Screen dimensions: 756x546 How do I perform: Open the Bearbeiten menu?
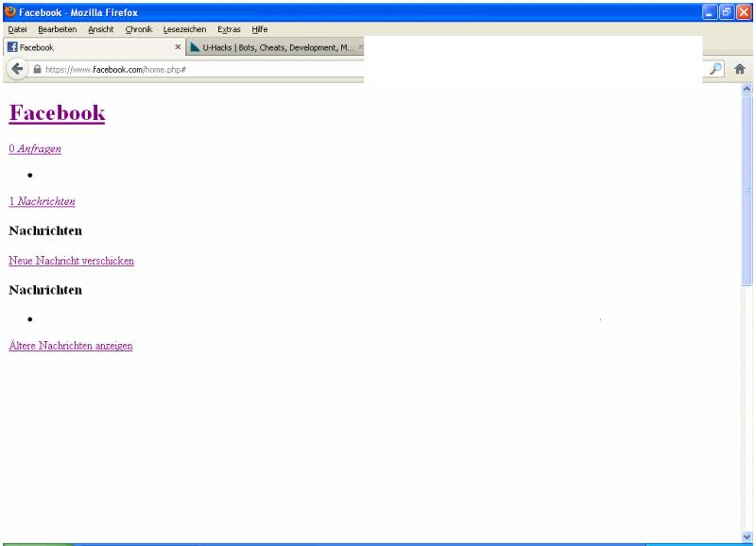[57, 29]
